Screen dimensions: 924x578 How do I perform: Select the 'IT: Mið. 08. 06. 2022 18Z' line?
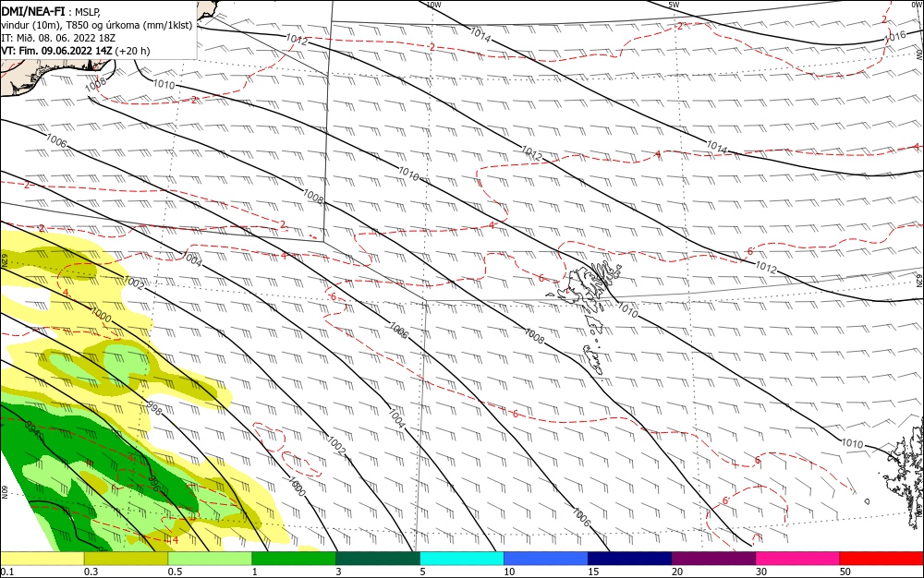pyautogui.click(x=57, y=38)
